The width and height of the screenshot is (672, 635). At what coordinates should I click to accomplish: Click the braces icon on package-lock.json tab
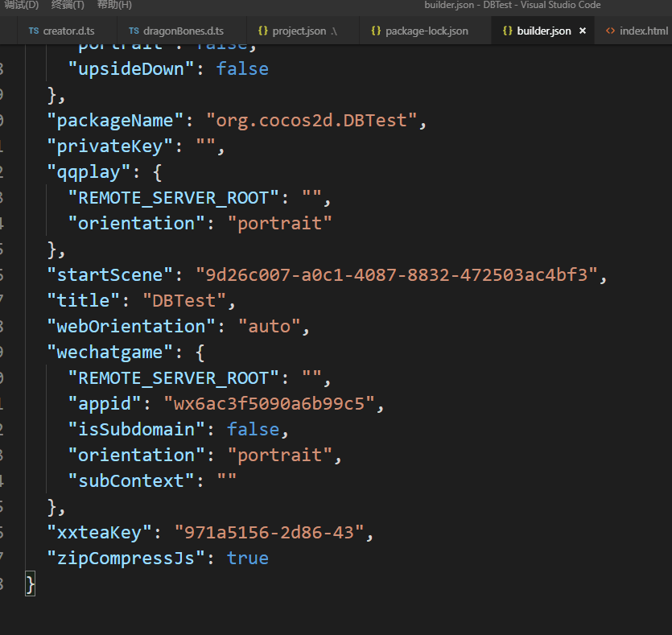pos(376,31)
